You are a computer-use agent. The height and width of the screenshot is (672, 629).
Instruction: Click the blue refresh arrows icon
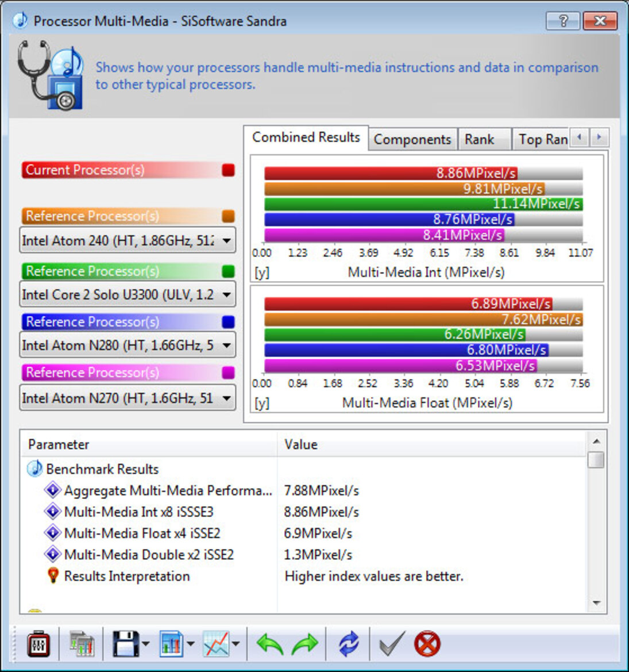click(349, 644)
